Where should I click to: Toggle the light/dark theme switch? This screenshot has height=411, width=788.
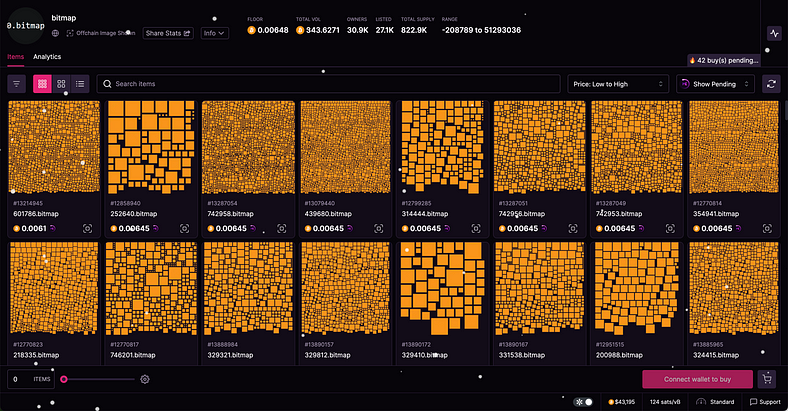584,402
